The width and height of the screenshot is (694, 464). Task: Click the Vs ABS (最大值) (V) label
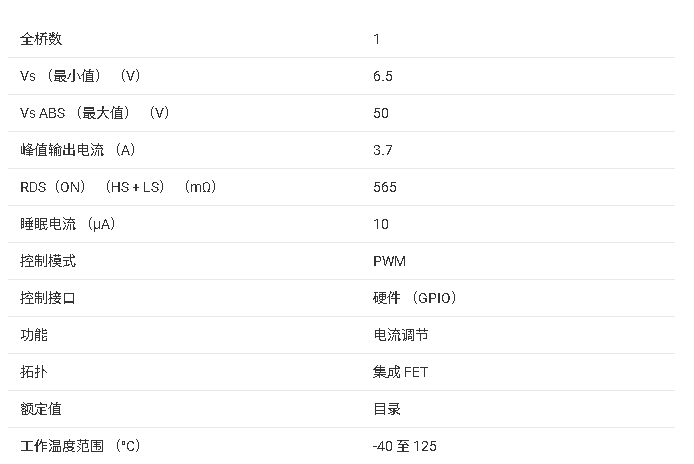95,113
